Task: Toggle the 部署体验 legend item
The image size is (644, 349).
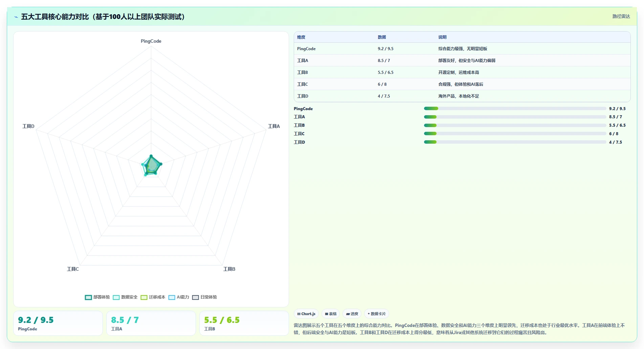Action: [97, 297]
